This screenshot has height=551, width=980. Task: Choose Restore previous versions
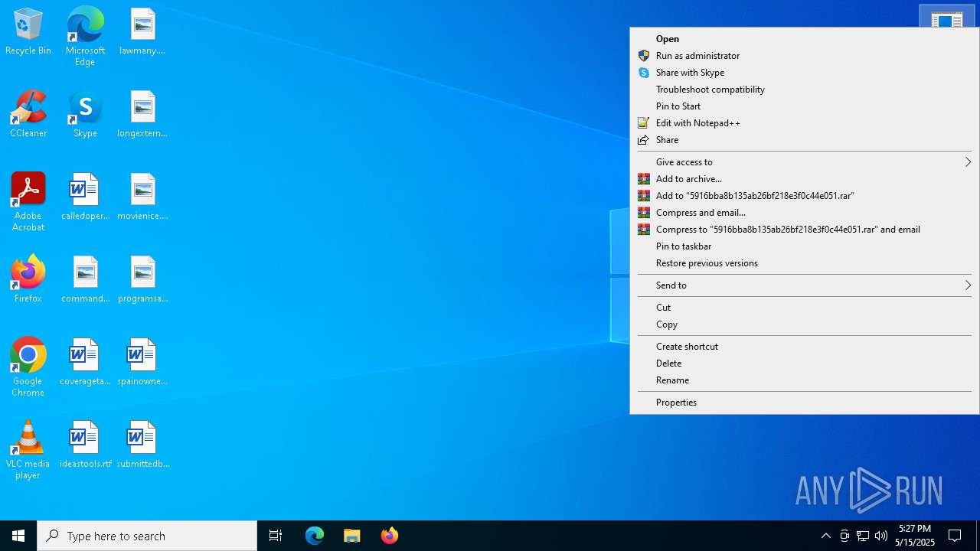pos(804,263)
